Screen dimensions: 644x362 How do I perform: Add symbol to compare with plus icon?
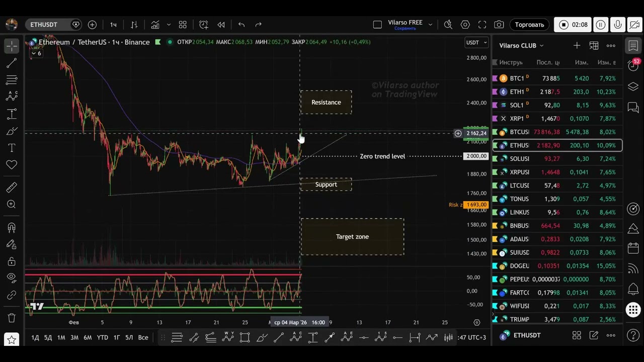click(92, 25)
